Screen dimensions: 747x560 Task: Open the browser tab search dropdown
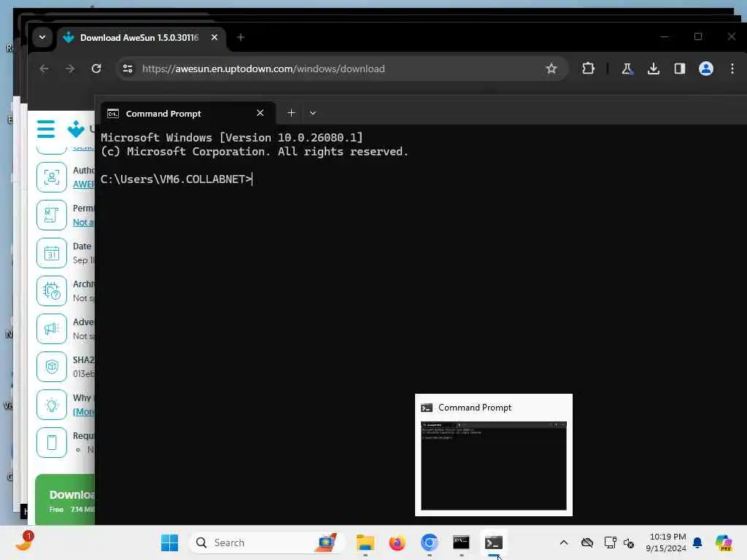pos(42,37)
